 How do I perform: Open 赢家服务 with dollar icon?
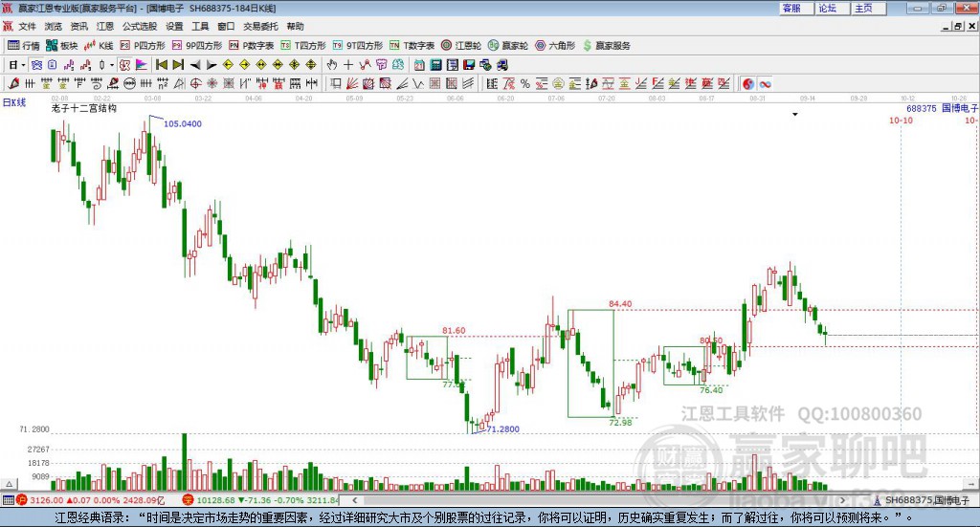(x=606, y=46)
